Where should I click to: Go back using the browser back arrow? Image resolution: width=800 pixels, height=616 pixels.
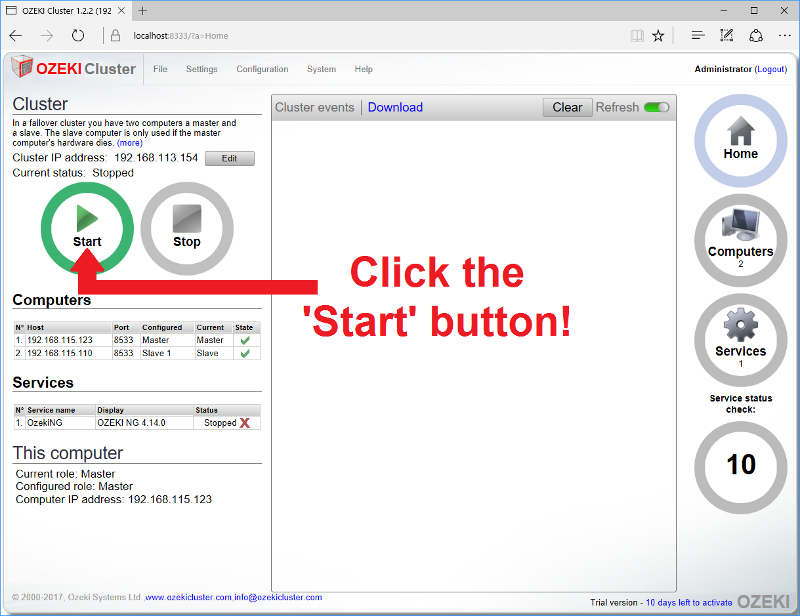click(x=16, y=35)
